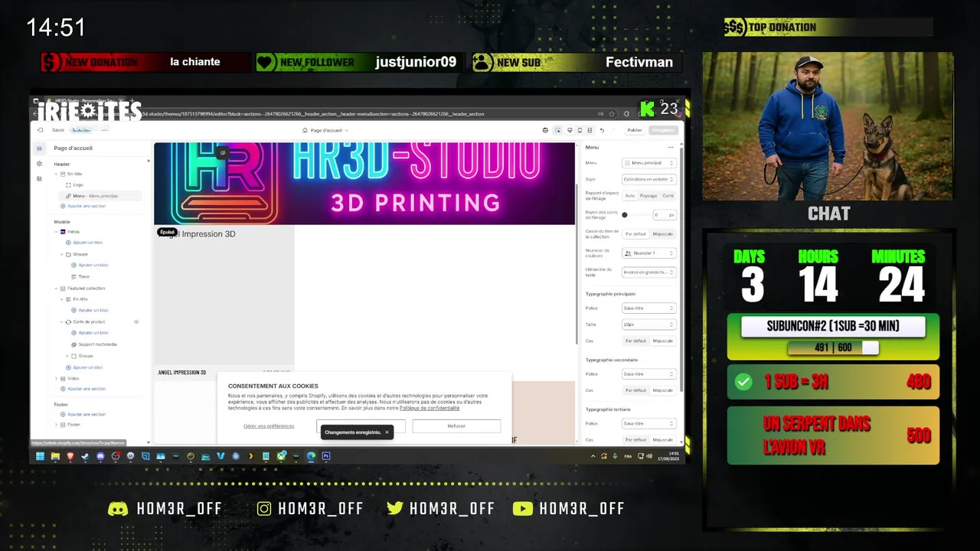Open Brave browser from taskbar

[70, 456]
